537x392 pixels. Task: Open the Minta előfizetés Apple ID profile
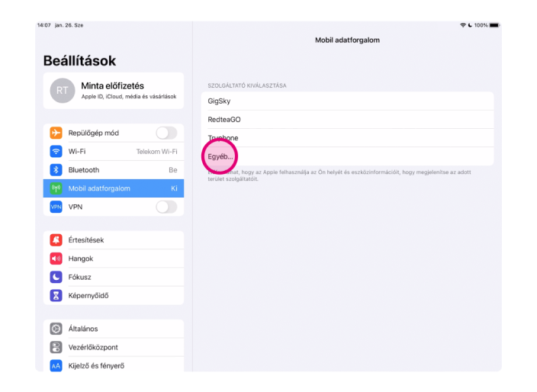(x=113, y=91)
